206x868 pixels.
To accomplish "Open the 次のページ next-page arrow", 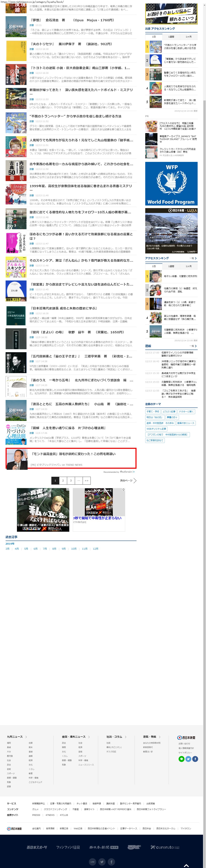I will coord(135,481).
